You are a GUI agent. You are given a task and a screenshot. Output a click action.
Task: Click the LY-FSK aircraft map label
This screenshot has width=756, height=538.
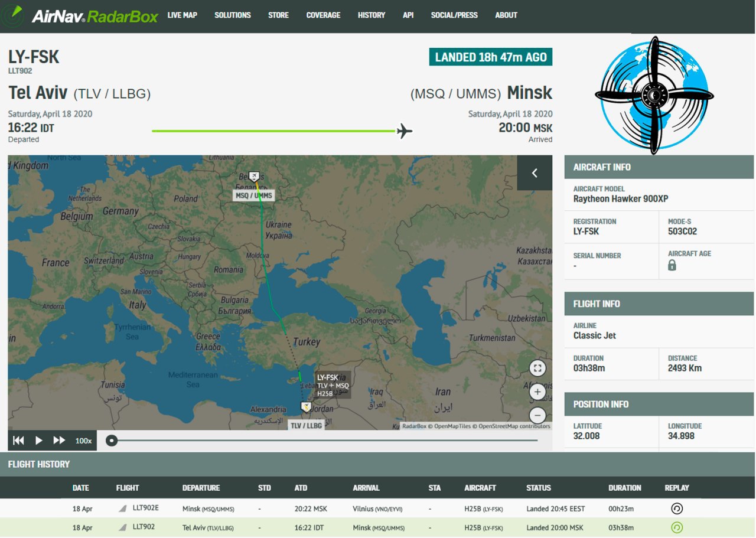coord(333,385)
